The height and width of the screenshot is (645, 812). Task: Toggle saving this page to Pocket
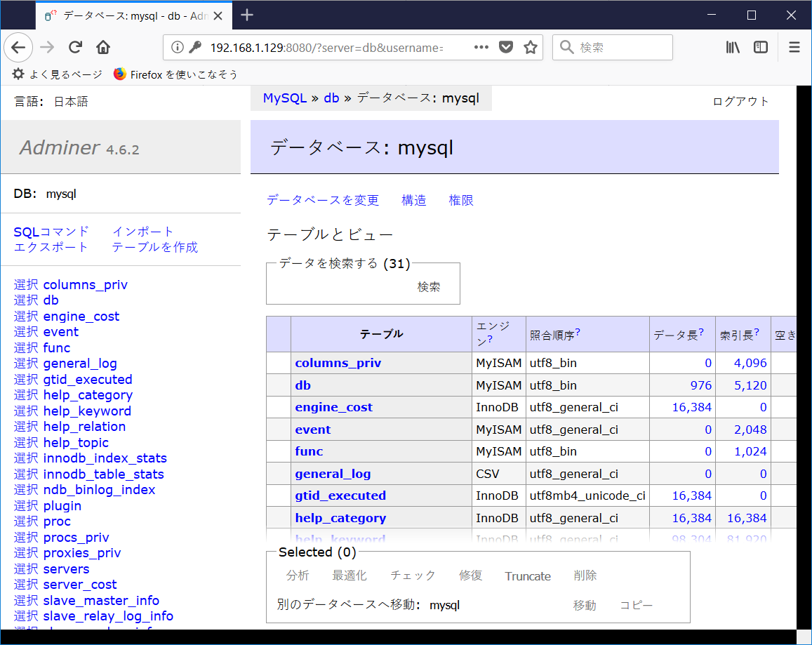(506, 47)
